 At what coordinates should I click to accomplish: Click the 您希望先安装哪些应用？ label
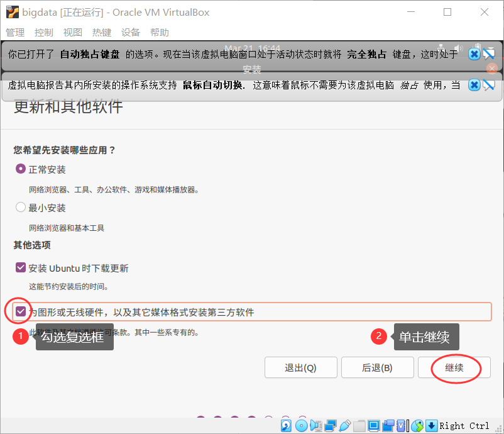click(x=64, y=150)
